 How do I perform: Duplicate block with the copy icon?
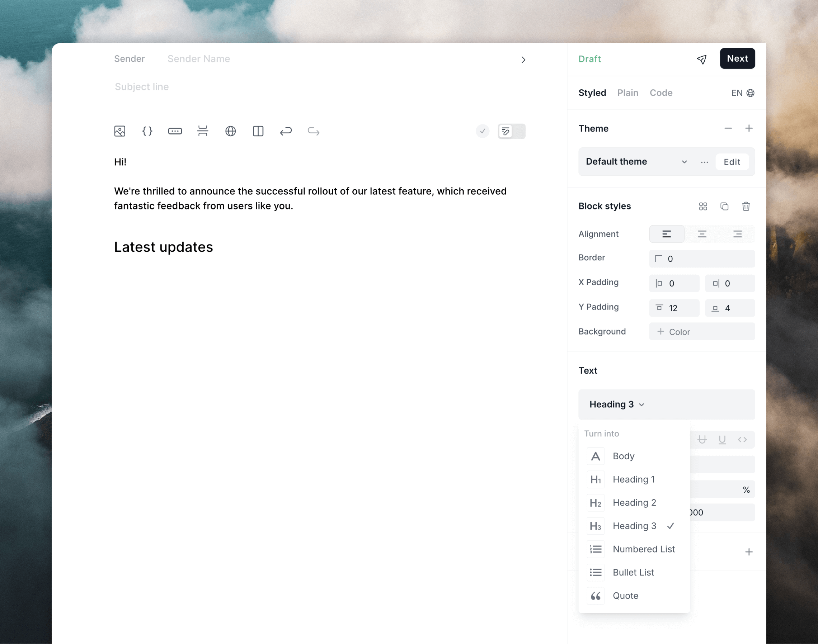click(x=724, y=206)
